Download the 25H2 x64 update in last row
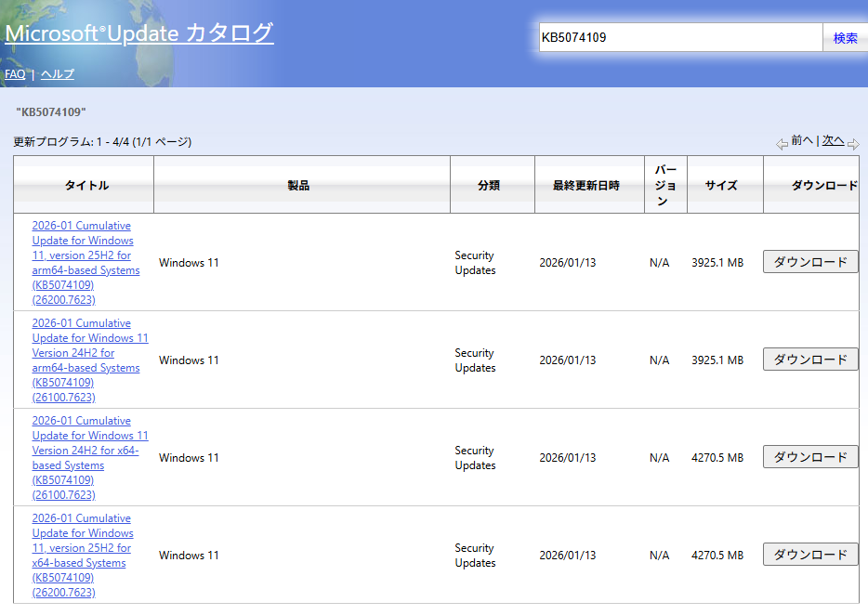868x615 pixels. [x=810, y=555]
